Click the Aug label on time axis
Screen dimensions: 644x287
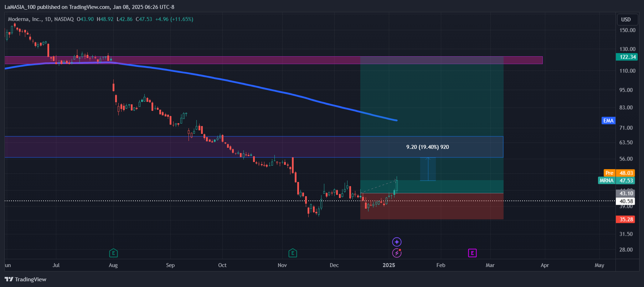113,265
